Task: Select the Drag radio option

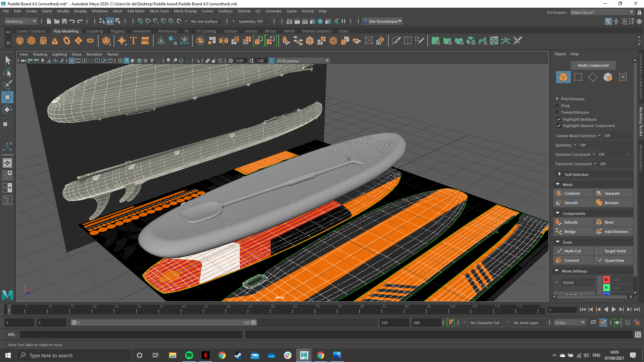Action: point(557,106)
